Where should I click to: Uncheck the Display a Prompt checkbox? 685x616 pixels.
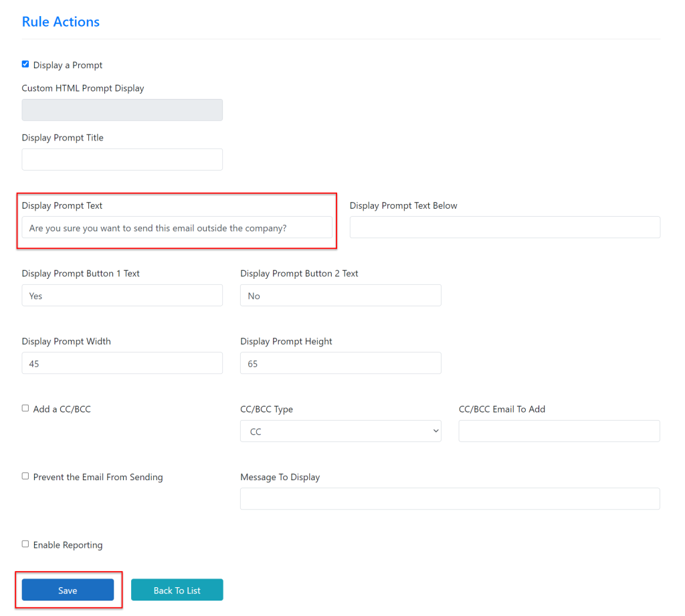tap(25, 64)
